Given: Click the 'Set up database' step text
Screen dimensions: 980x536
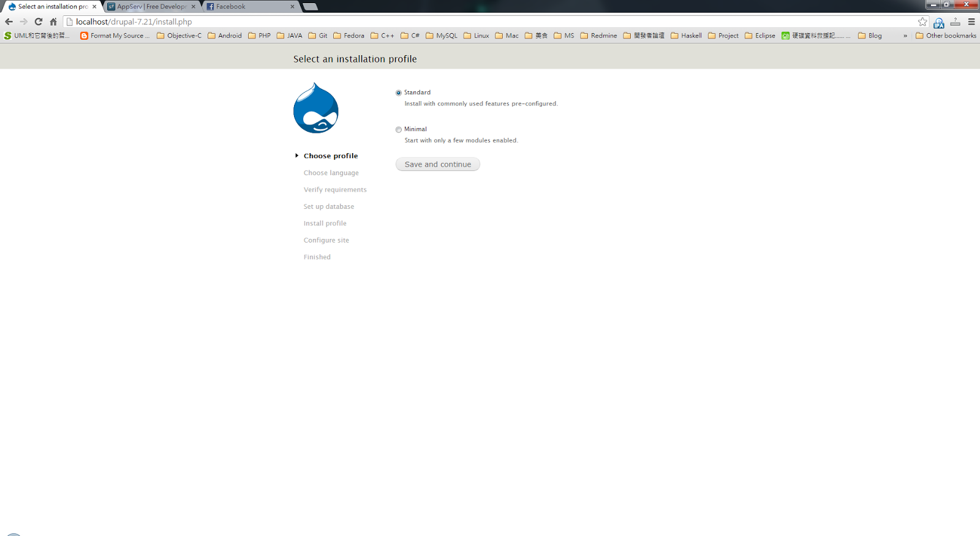Looking at the screenshot, I should coord(329,206).
